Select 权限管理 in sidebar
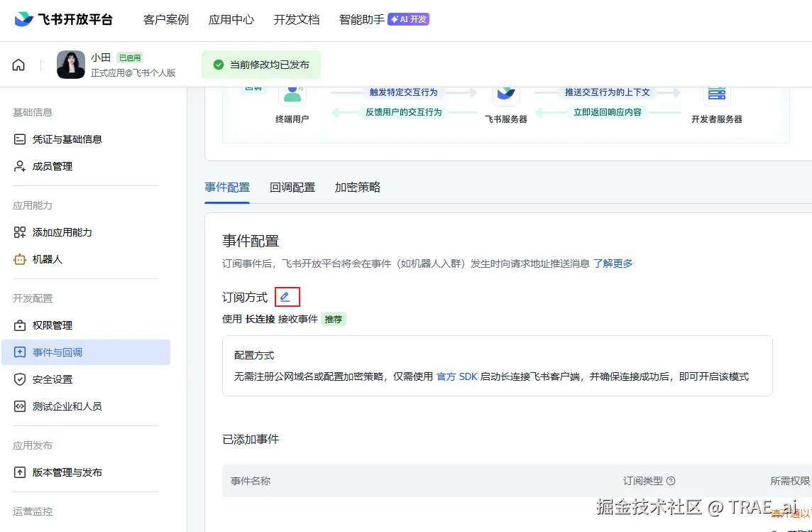This screenshot has height=532, width=812. point(85,326)
